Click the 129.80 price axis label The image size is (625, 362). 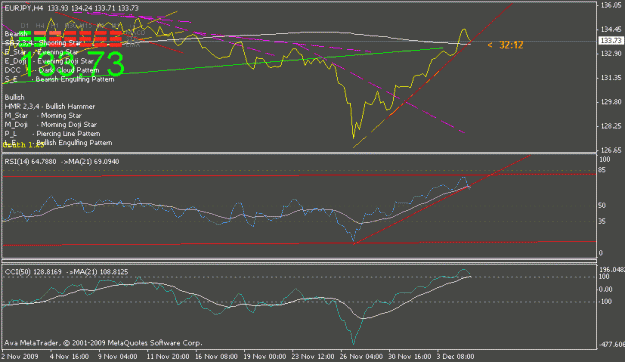point(611,102)
